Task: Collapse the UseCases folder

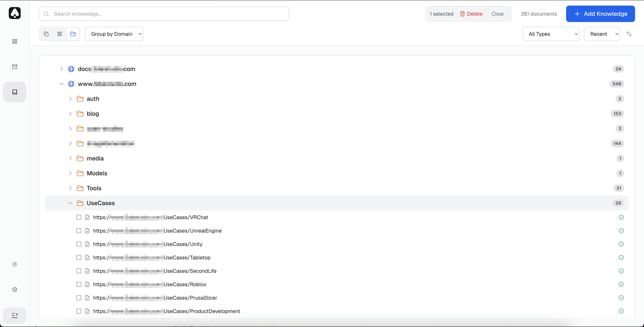Action: click(x=70, y=203)
